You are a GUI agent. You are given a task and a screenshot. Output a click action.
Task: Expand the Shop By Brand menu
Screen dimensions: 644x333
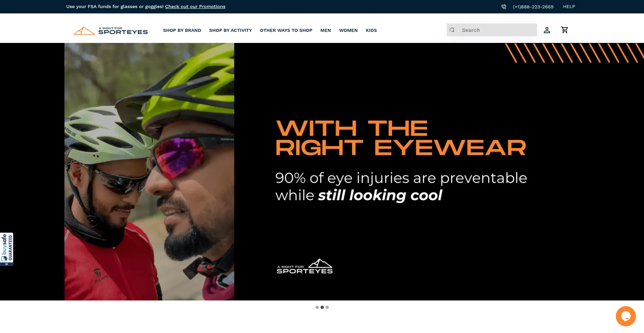(x=182, y=30)
